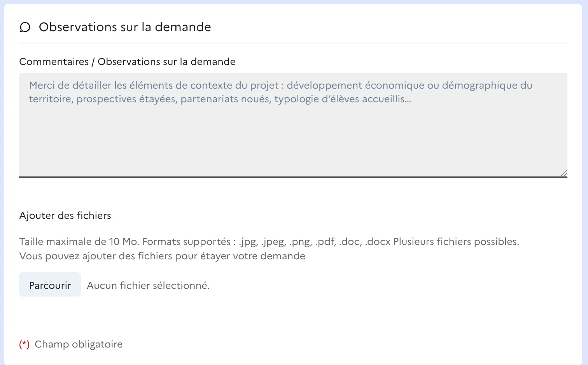
Task: Click the "Ajouter des fichiers" label
Action: click(x=65, y=215)
